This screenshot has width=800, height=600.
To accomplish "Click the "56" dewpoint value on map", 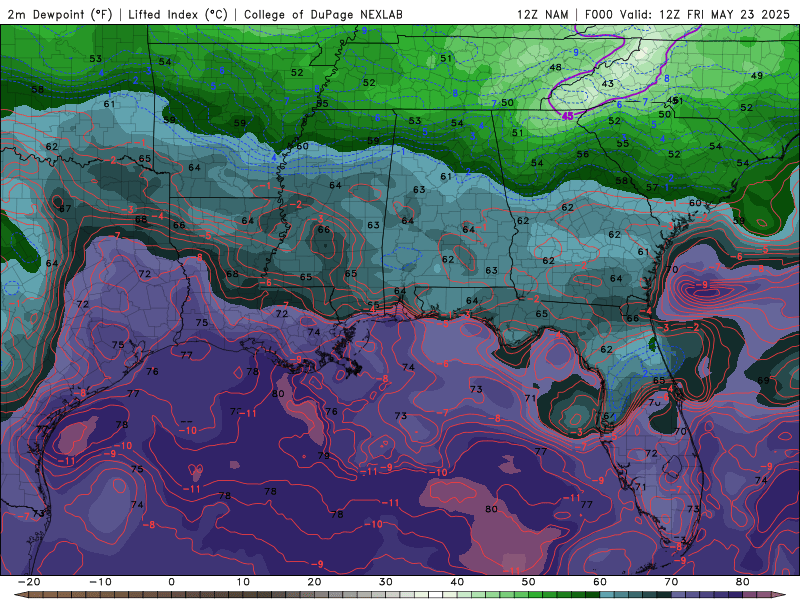I will (x=583, y=154).
